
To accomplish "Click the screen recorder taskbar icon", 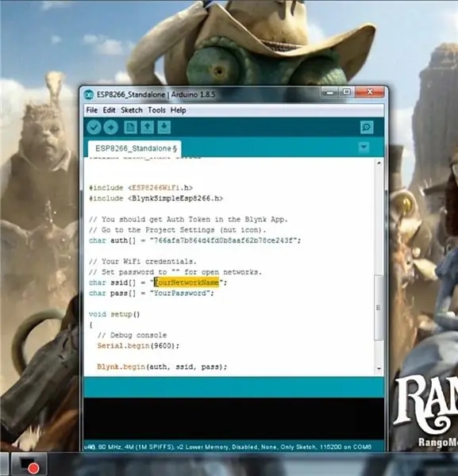I will pyautogui.click(x=29, y=464).
